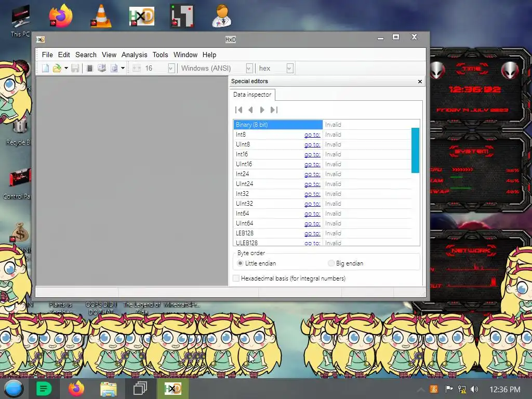Create a new file via toolbar icon
This screenshot has height=399, width=532.
[x=45, y=68]
